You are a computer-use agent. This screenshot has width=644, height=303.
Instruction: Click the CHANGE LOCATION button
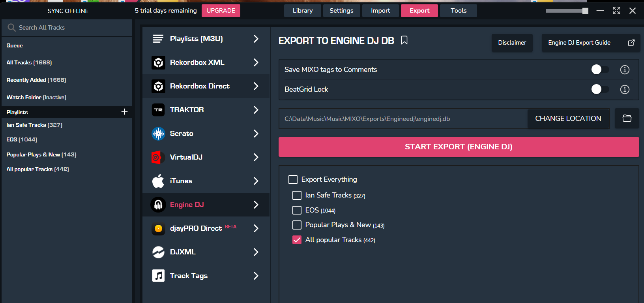coord(568,119)
